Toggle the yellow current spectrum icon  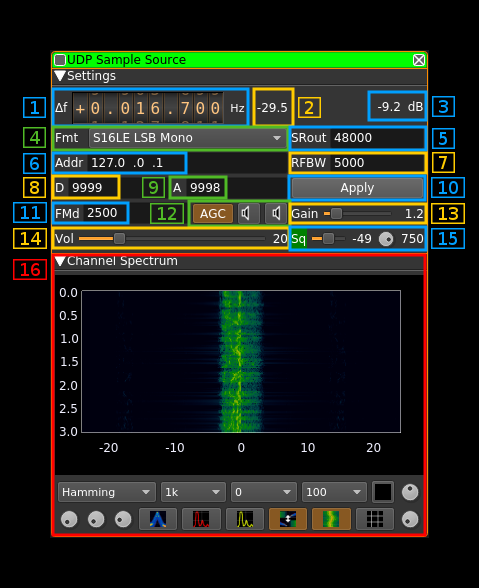245,519
